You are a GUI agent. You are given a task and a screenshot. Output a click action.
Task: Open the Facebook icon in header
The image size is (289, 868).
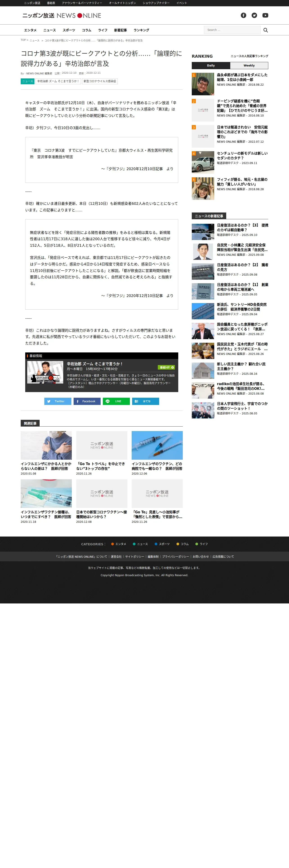click(x=244, y=16)
